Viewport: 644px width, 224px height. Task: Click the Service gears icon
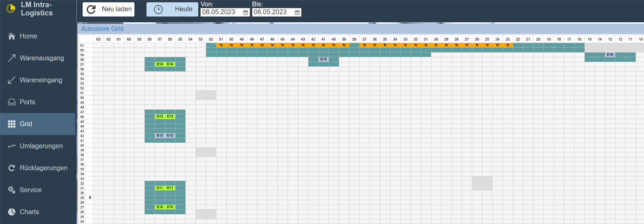(x=11, y=190)
